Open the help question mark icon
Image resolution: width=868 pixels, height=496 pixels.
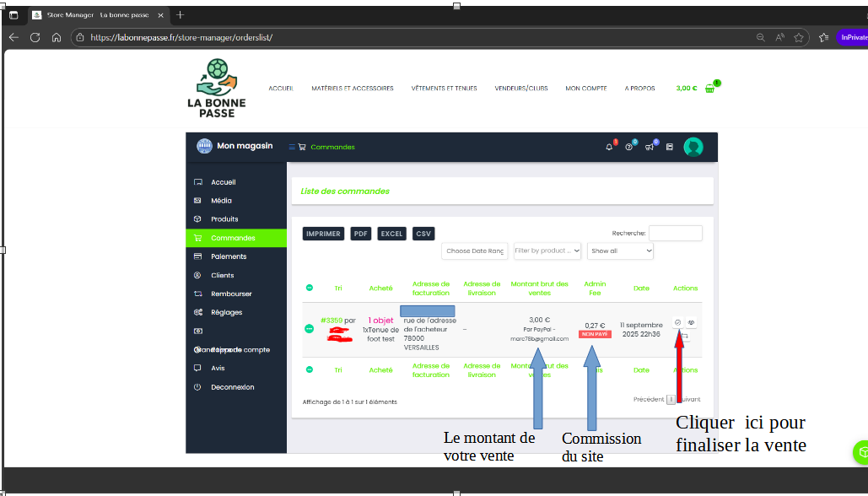click(629, 147)
